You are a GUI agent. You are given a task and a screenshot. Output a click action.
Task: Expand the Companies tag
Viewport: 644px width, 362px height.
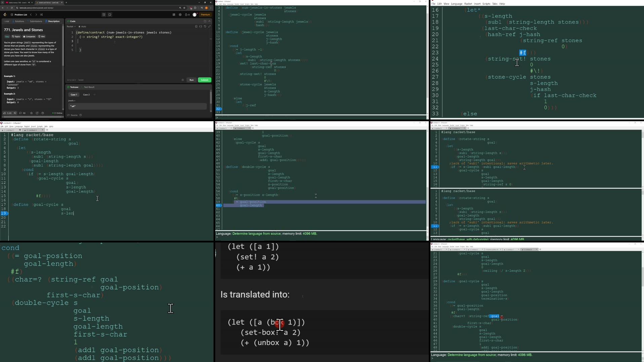pos(29,36)
